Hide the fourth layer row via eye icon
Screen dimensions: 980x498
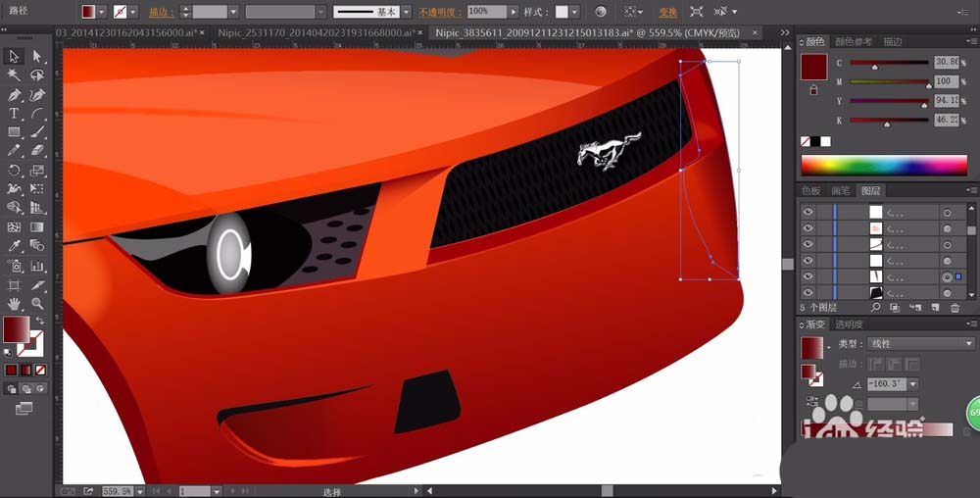808,260
